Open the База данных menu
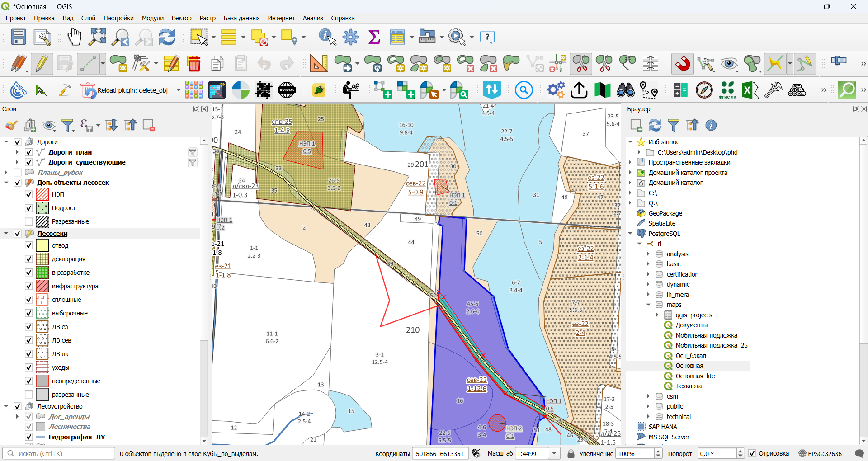The image size is (868, 461). [242, 18]
